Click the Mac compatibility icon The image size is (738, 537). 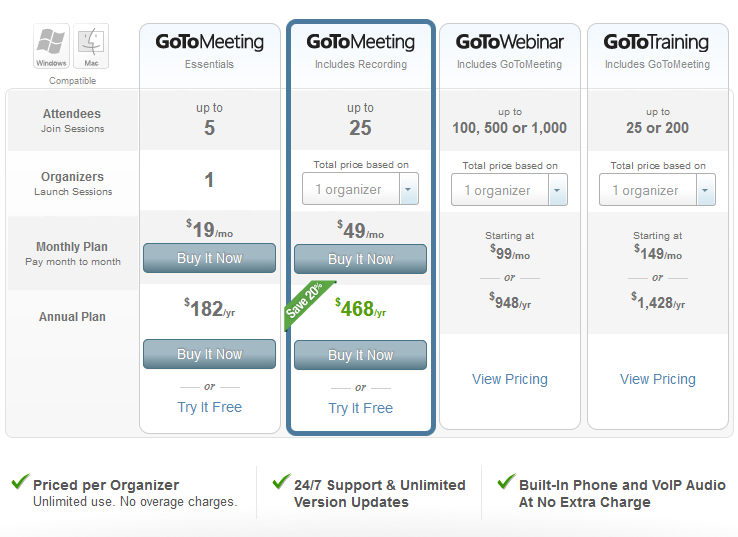pos(91,46)
